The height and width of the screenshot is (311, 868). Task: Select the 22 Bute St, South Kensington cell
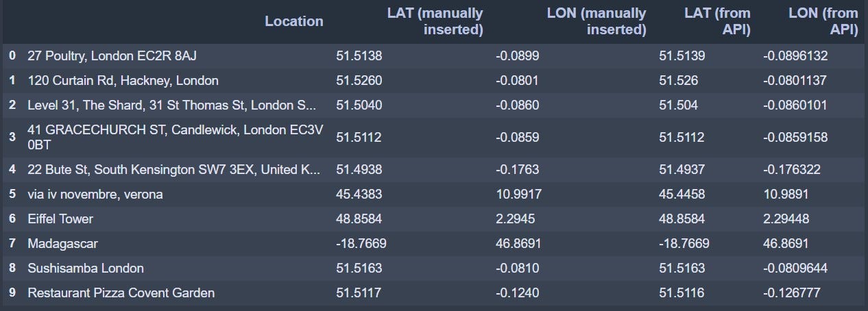tap(173, 169)
